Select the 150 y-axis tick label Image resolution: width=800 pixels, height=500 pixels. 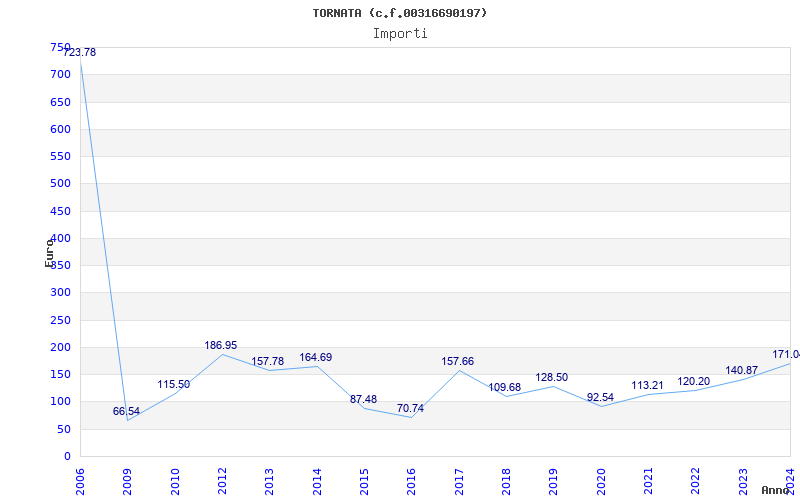coord(60,374)
